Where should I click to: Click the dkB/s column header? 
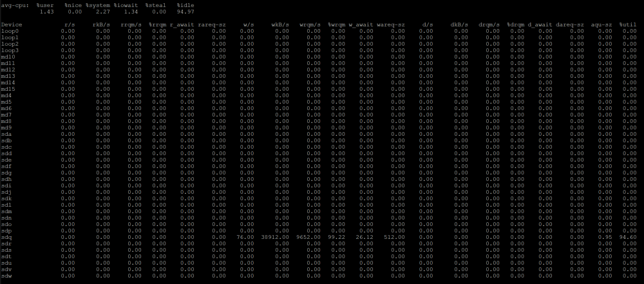(459, 24)
